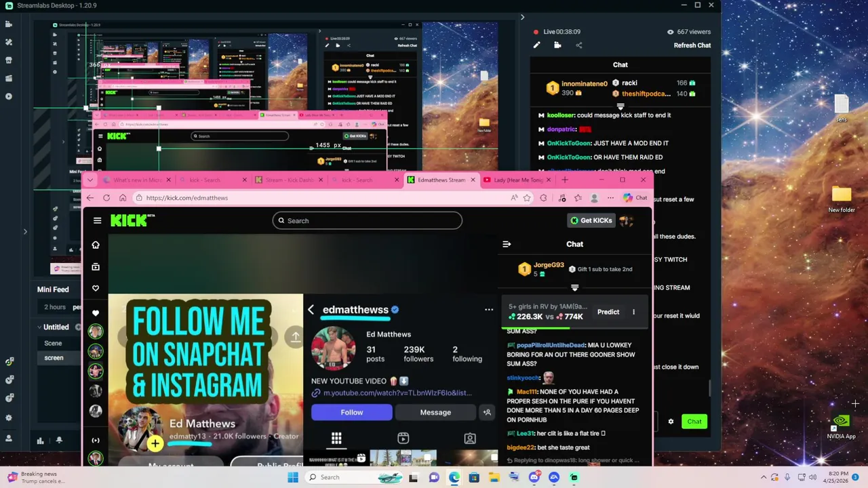Click the Streamlabs settings gear in left sidebar
The width and height of the screenshot is (868, 488).
tap(9, 418)
